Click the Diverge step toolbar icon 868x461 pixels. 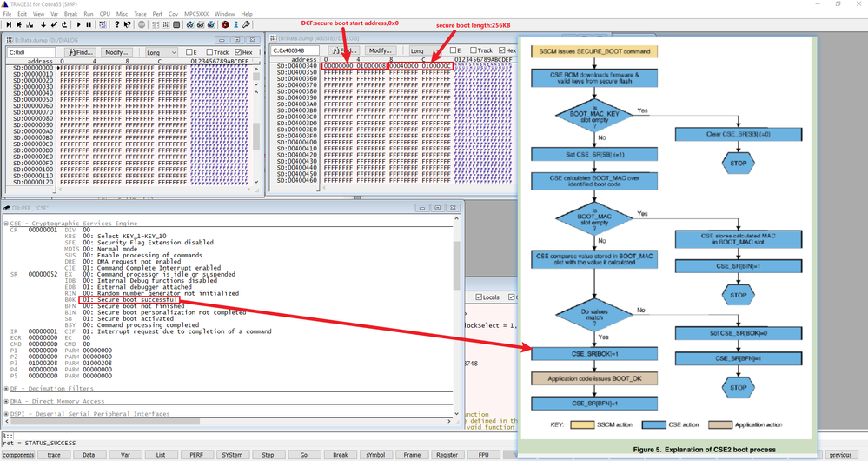[30, 24]
